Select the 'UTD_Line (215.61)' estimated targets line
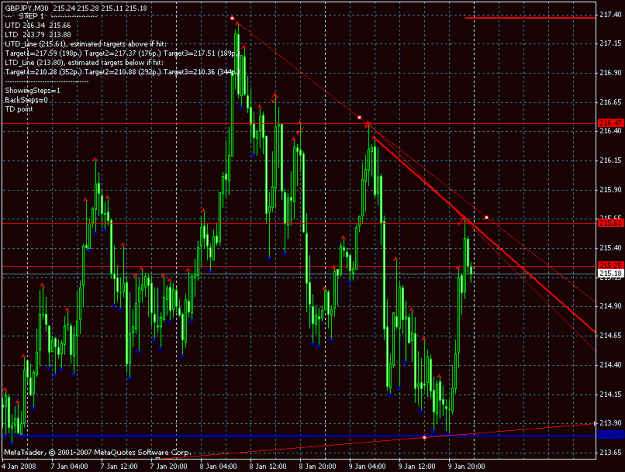 click(x=86, y=44)
